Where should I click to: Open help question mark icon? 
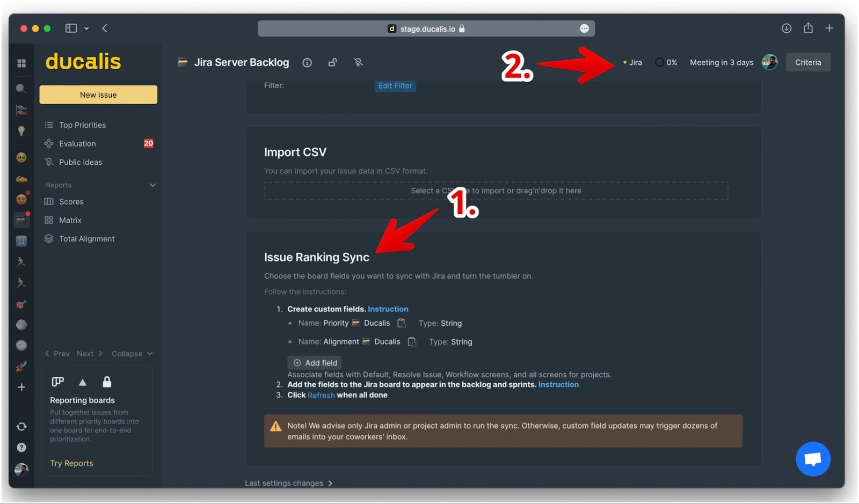[21, 448]
